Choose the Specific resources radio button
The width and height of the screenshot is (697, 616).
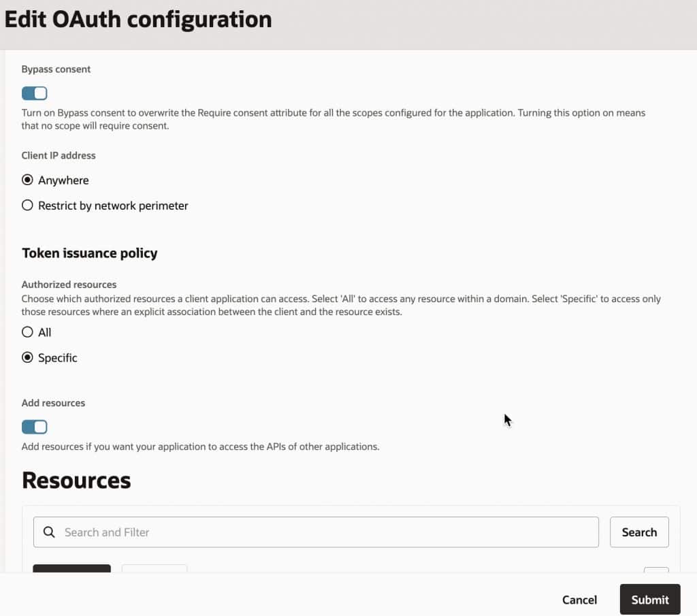click(x=28, y=357)
